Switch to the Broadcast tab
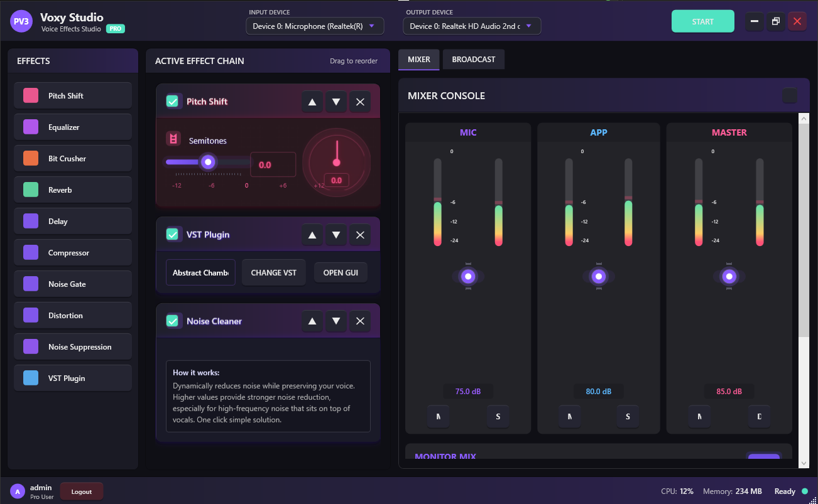The image size is (818, 504). [x=474, y=60]
